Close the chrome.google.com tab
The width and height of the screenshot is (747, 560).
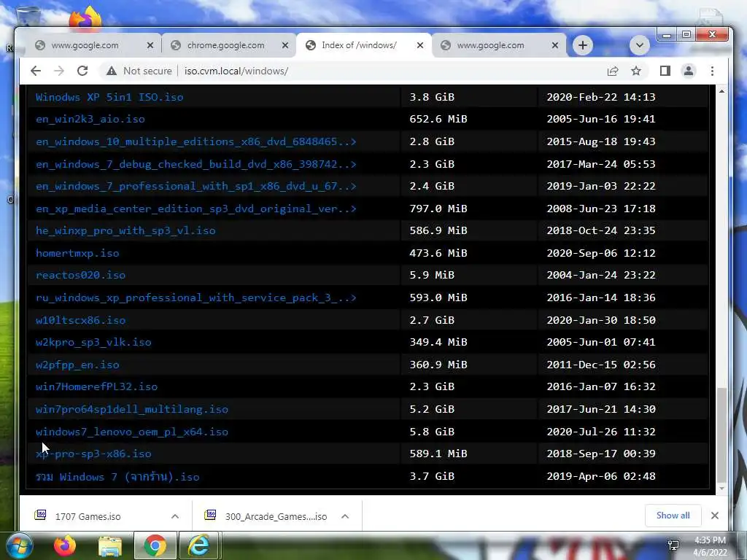tap(285, 45)
